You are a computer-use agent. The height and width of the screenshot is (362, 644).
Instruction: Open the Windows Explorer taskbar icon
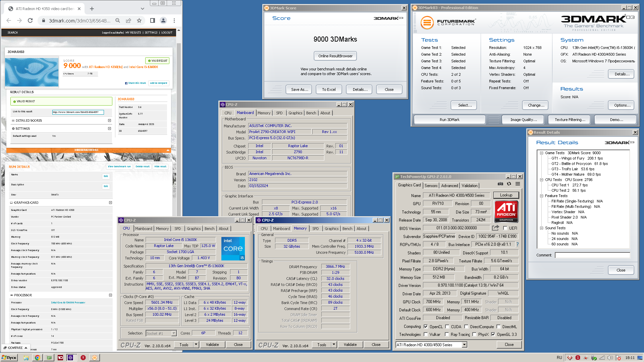click(x=26, y=358)
